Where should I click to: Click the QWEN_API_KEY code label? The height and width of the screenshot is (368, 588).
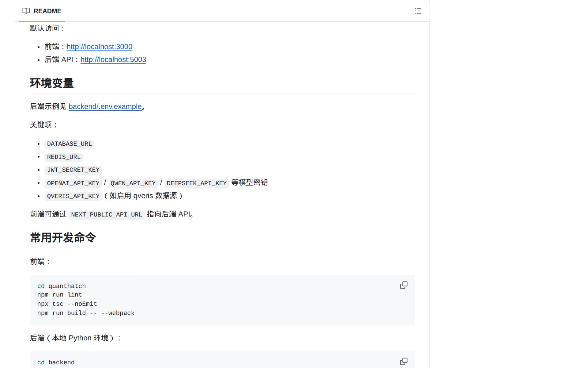133,183
